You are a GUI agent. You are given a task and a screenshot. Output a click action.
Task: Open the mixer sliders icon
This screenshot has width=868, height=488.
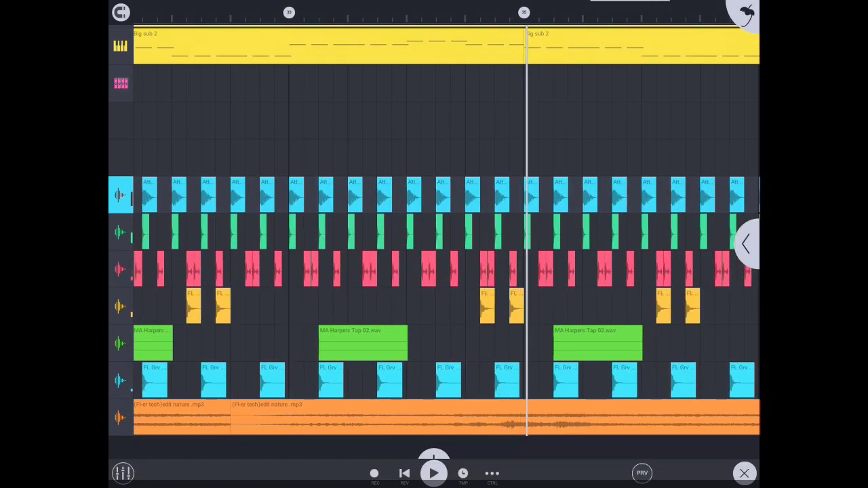(x=123, y=473)
